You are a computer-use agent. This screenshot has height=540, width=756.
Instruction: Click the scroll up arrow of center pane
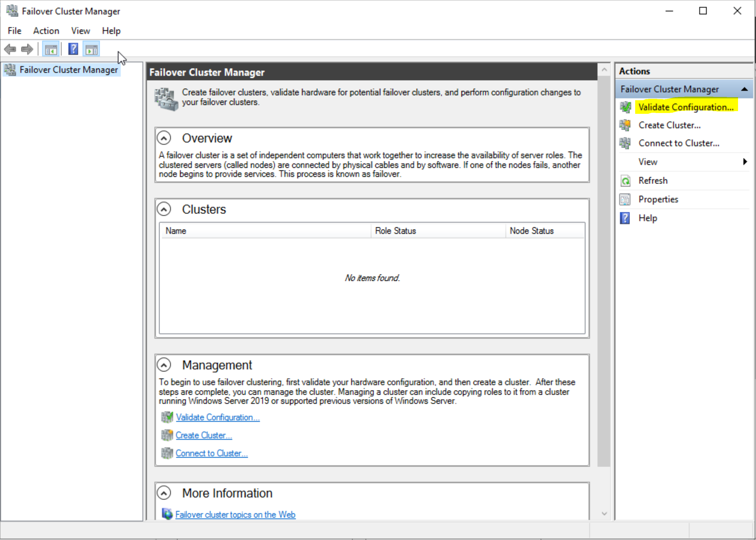pyautogui.click(x=604, y=70)
